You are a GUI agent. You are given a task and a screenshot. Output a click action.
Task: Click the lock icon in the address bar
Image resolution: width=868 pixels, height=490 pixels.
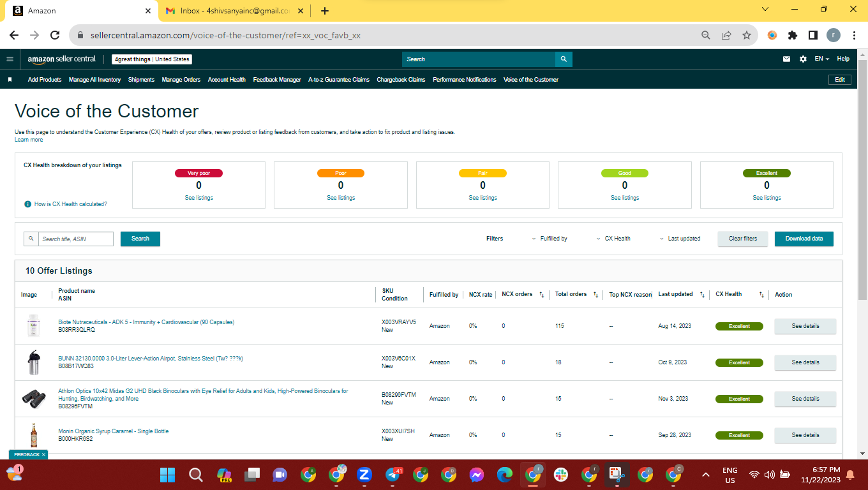coord(80,36)
